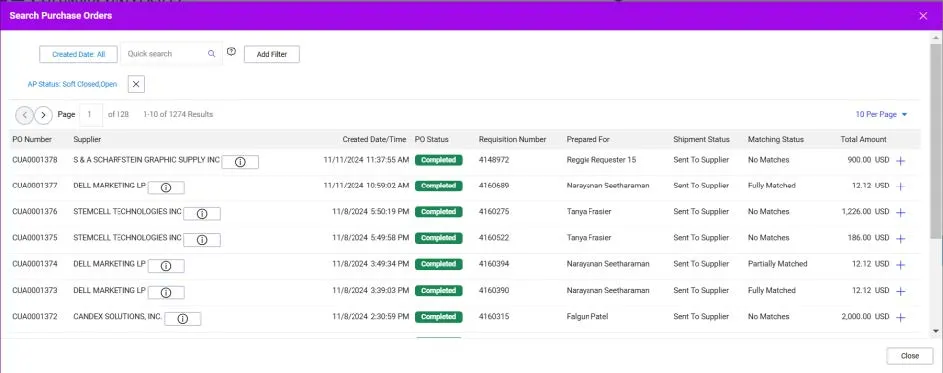This screenshot has width=943, height=373.
Task: Click the page number input box
Action: coord(91,114)
